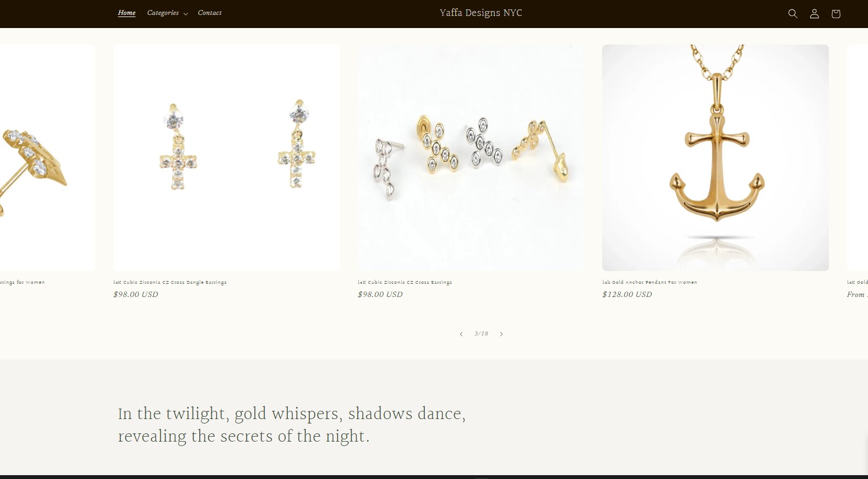Screen dimensions: 868x479
Task: Open the shopping cart icon
Action: tap(836, 14)
